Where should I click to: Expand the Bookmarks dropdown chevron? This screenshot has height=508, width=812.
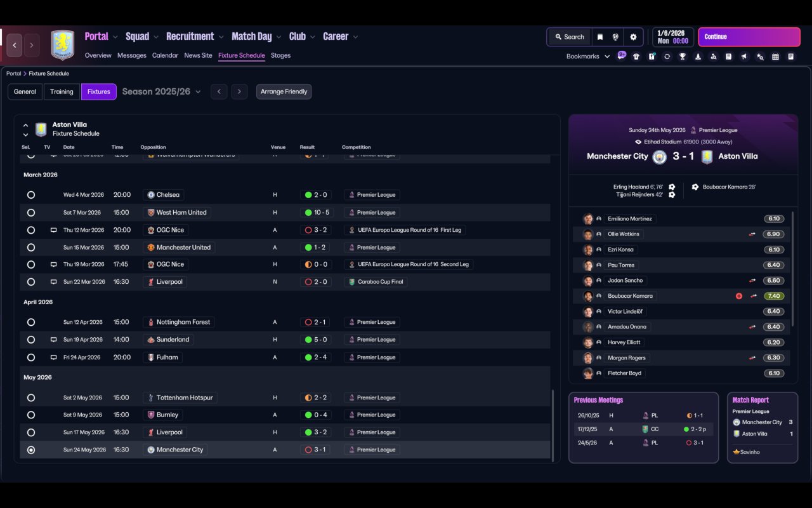[x=607, y=57]
